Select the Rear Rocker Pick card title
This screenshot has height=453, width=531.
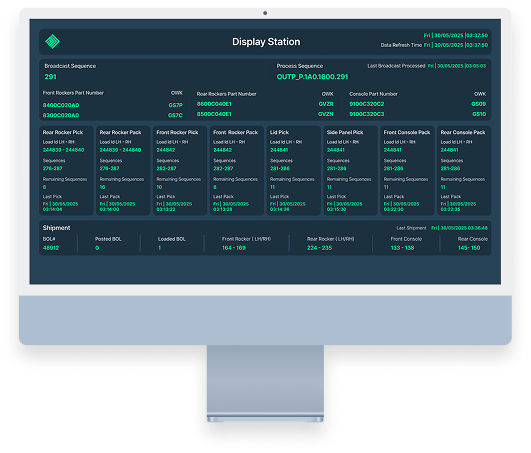pyautogui.click(x=63, y=132)
